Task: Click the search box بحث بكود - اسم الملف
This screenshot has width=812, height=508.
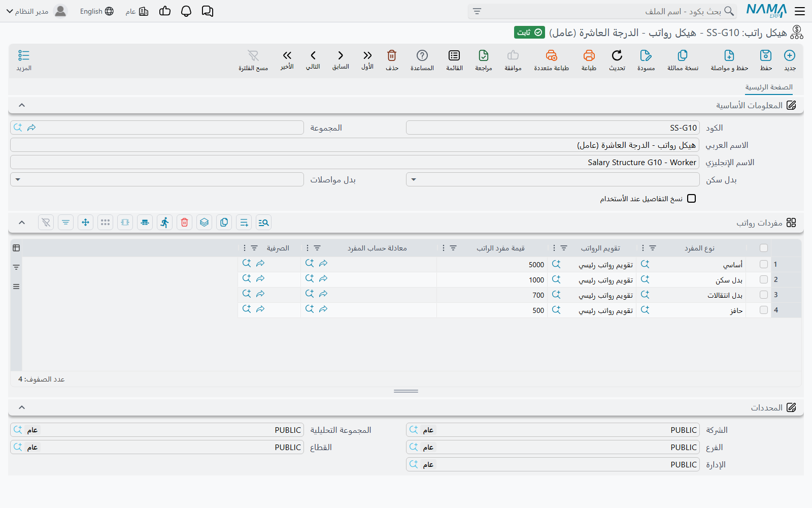Action: pyautogui.click(x=602, y=11)
